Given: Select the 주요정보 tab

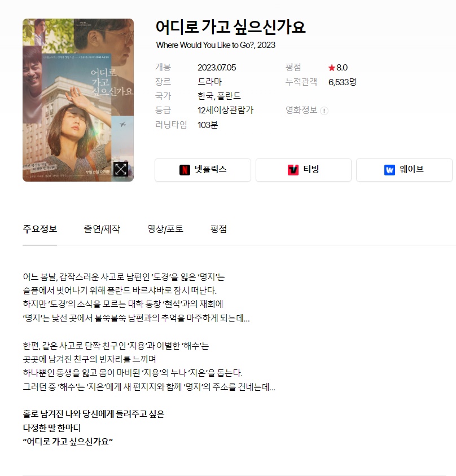Looking at the screenshot, I should coord(40,229).
